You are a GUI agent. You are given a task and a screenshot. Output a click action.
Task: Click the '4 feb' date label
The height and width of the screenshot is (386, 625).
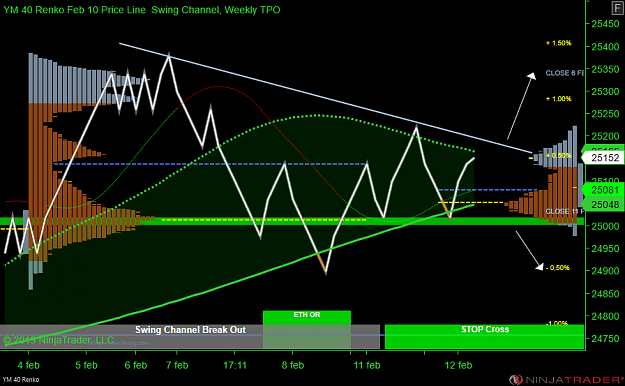point(29,365)
